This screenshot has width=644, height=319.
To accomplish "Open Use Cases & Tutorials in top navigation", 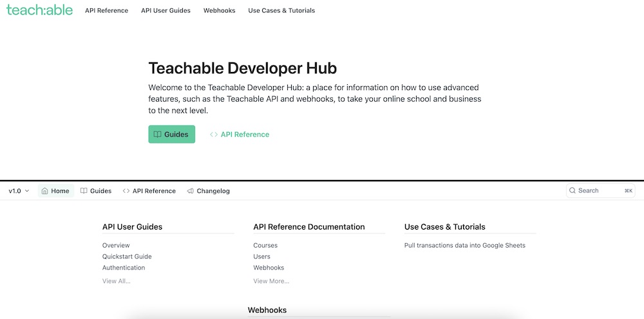I will click(x=281, y=11).
